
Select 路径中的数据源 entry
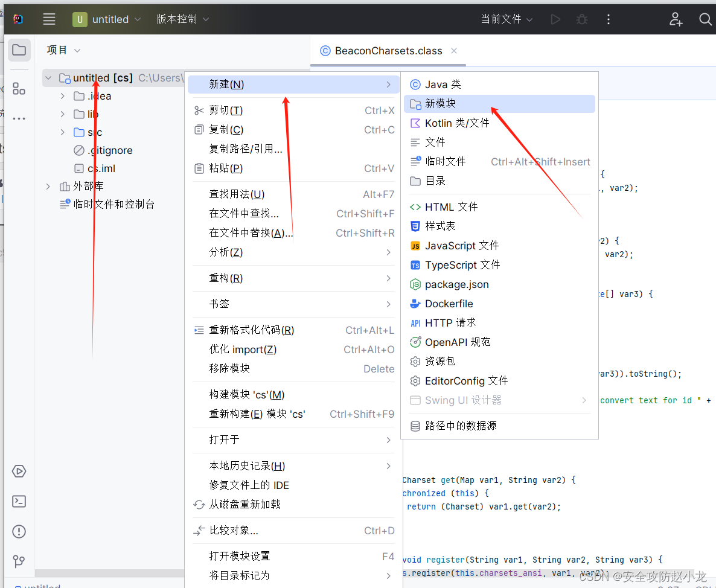pos(499,426)
